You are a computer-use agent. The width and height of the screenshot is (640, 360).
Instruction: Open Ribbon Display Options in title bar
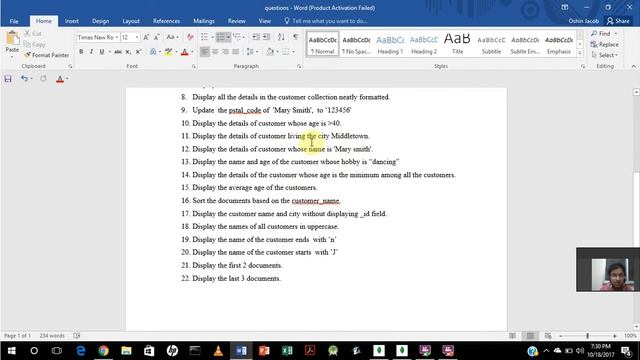(x=565, y=7)
